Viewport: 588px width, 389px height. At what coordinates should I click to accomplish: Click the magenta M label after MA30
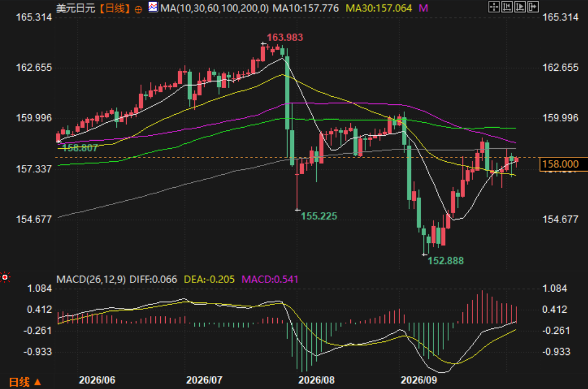tap(423, 8)
